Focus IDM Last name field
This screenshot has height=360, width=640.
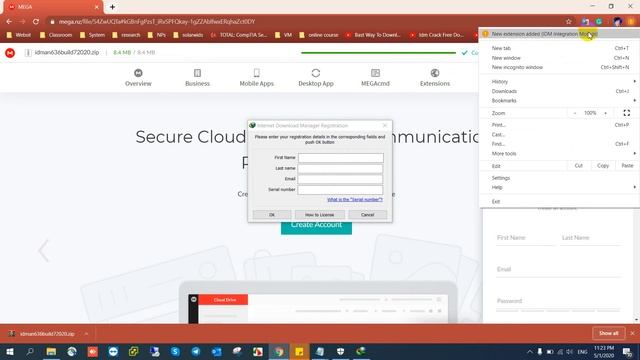(x=341, y=168)
